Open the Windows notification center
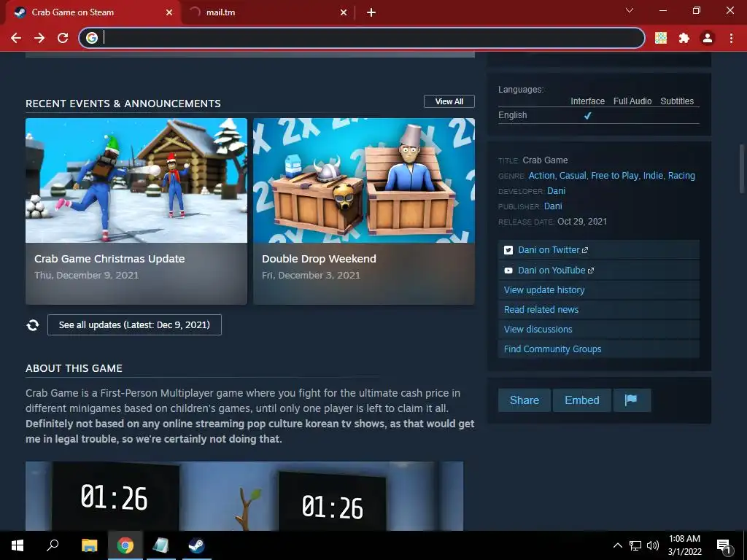747x560 pixels. pos(724,545)
